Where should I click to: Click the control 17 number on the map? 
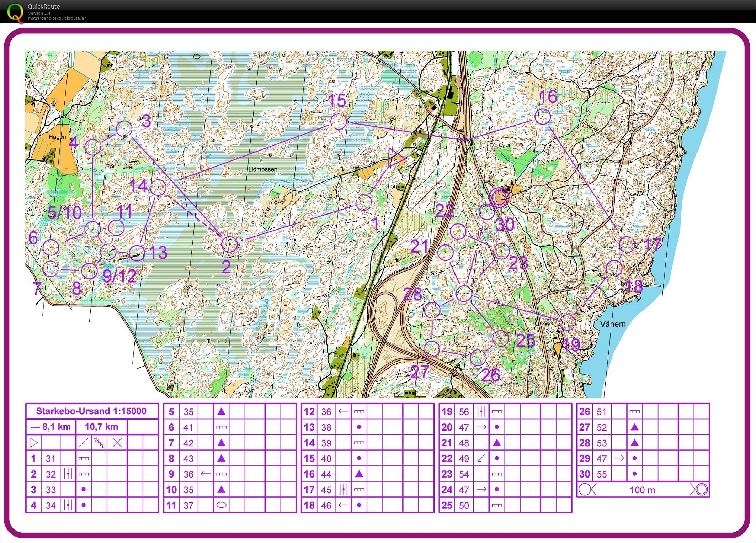tap(653, 245)
